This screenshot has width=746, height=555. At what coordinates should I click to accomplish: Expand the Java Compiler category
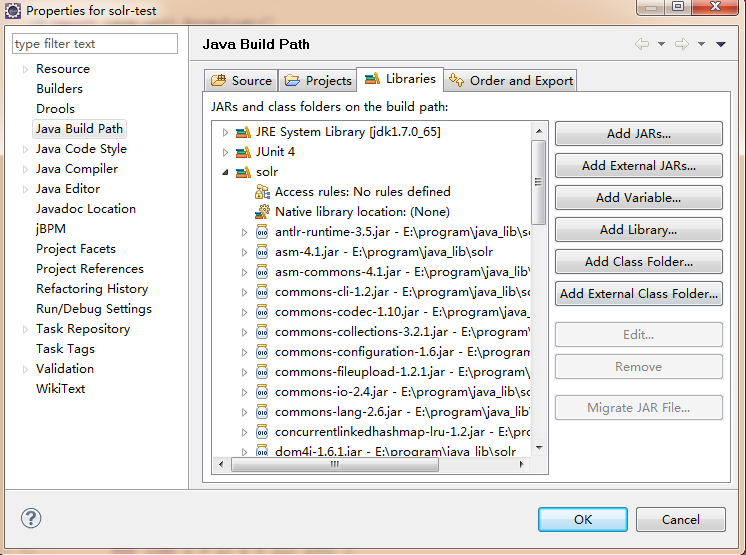[x=26, y=169]
